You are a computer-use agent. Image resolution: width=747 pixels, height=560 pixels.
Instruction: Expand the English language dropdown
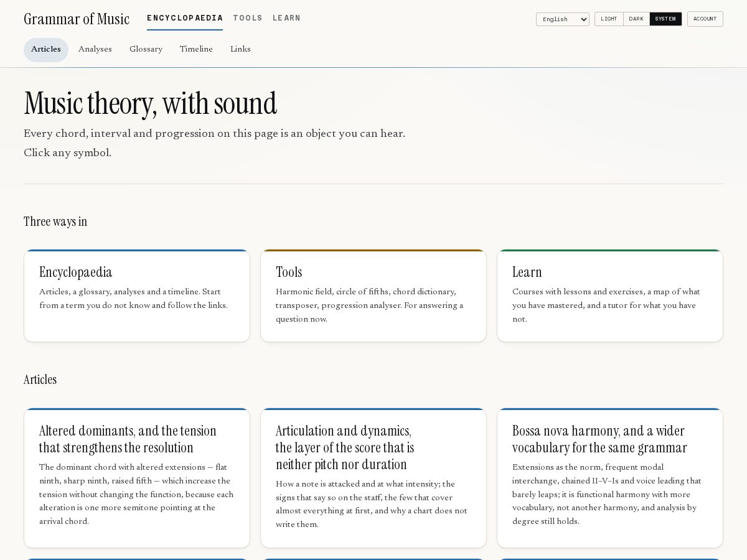563,19
